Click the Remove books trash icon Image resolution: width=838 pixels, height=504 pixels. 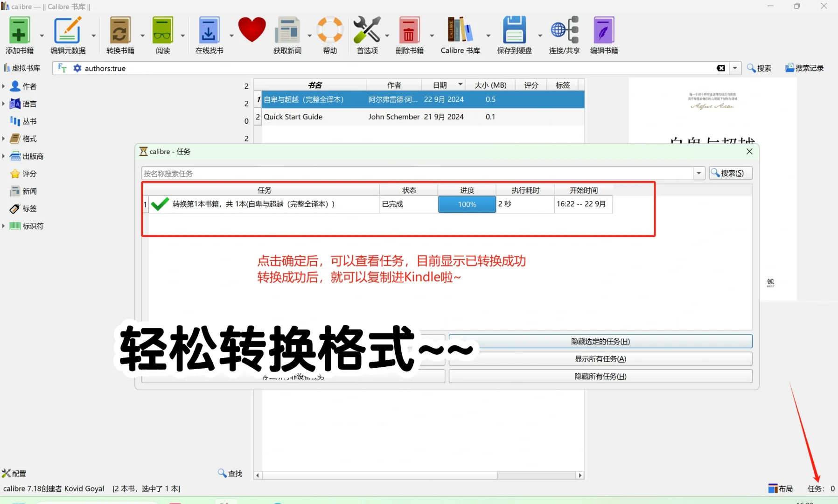(409, 30)
